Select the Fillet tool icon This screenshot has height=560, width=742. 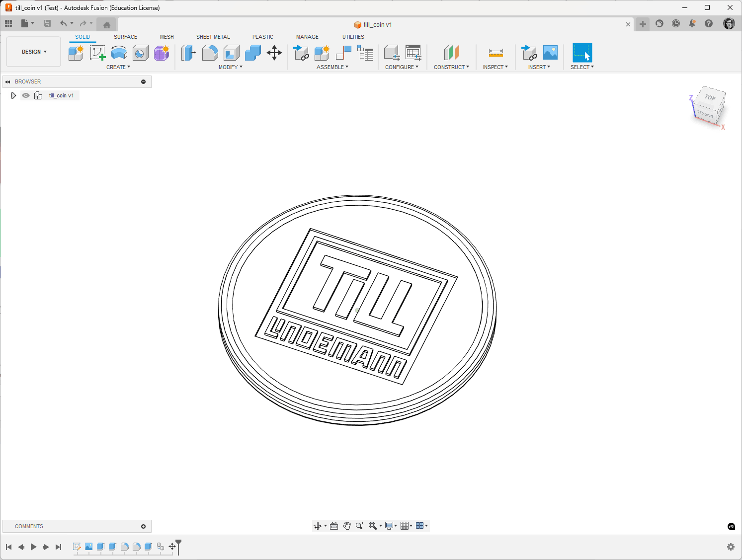coord(210,53)
